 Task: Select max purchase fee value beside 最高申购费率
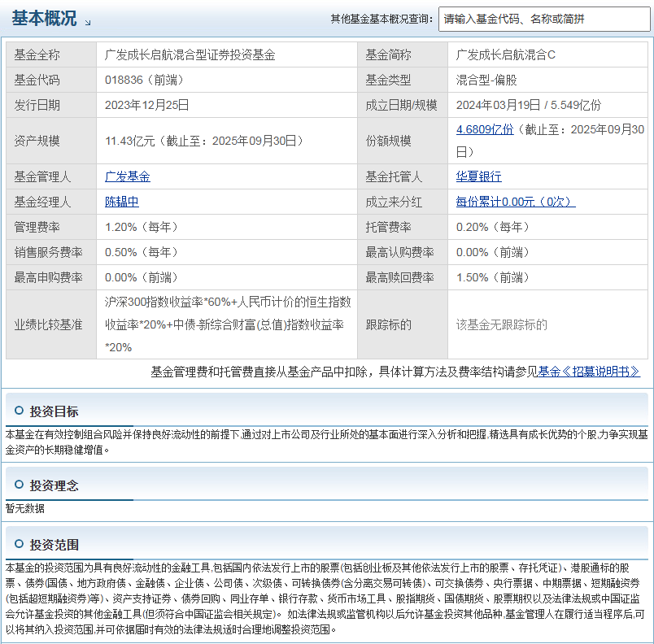(x=142, y=277)
